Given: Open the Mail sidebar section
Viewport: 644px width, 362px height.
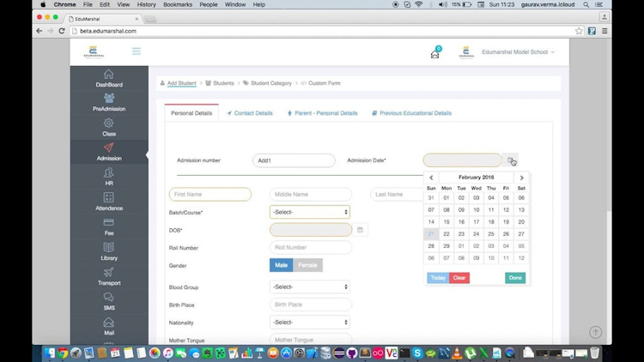Looking at the screenshot, I should [109, 327].
